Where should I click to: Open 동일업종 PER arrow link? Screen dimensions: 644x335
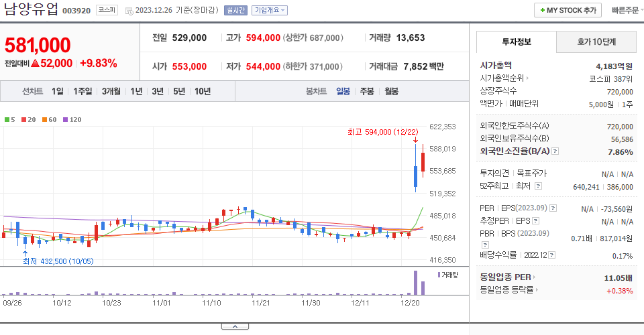[534, 277]
